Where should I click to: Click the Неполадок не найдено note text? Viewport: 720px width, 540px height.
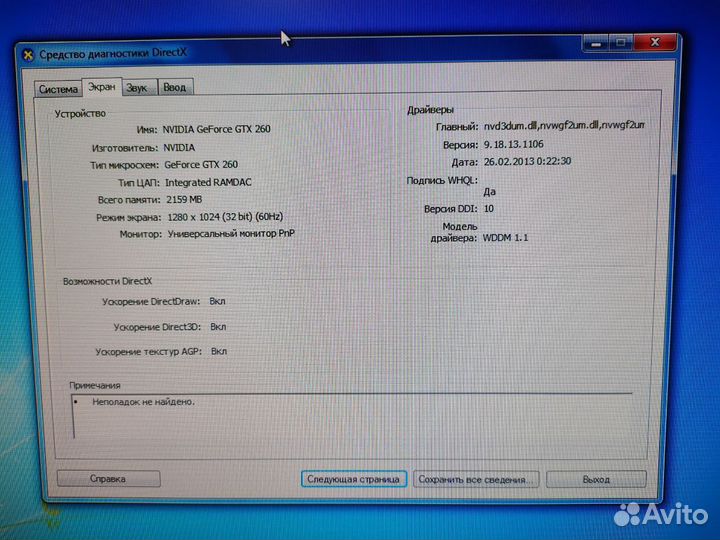pos(144,402)
